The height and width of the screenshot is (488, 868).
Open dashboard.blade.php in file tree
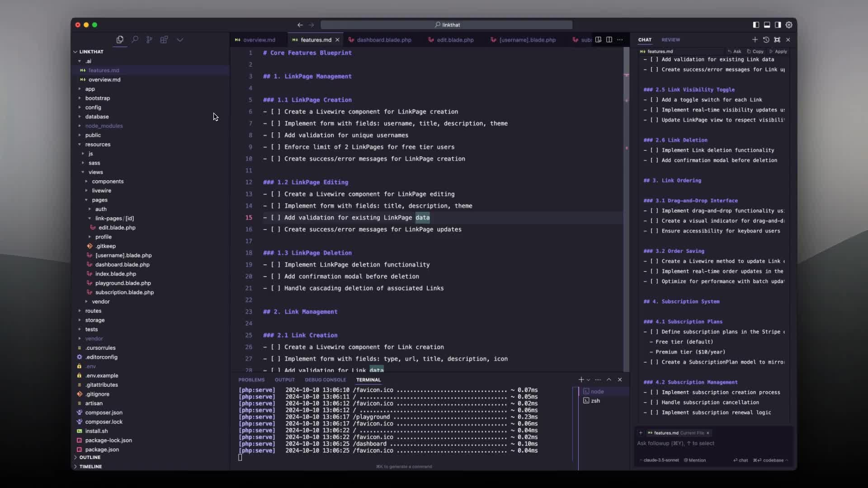point(150,265)
